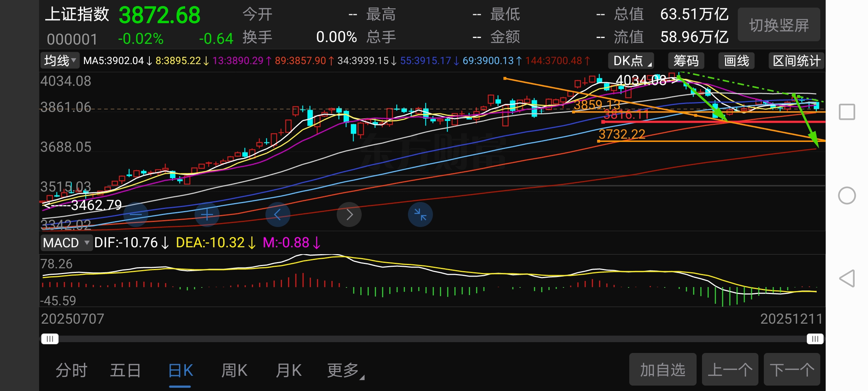Screen dimensions: 868x391
Task: Select the 月K tab
Action: coord(289,370)
